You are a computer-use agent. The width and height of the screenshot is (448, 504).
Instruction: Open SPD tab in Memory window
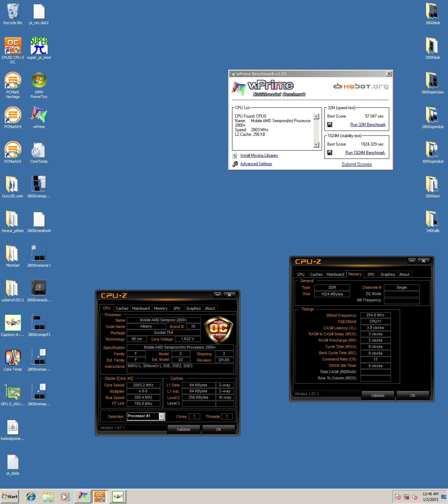371,274
